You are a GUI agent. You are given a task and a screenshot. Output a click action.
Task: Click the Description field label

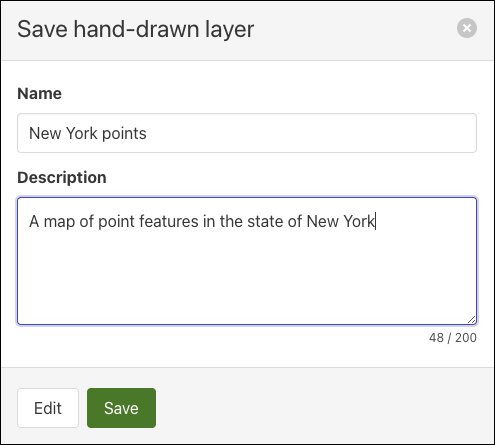[x=62, y=177]
